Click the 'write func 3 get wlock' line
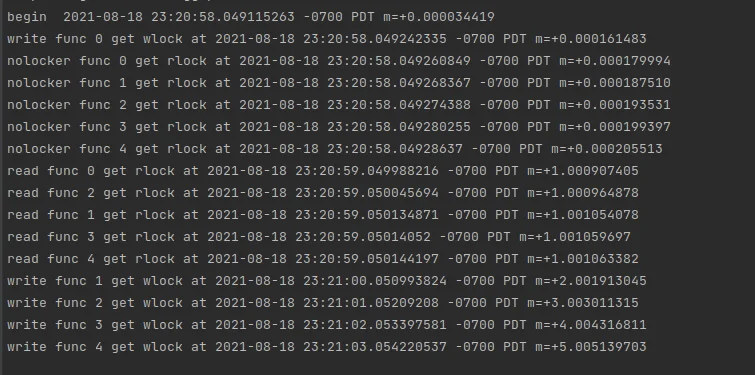The image size is (755, 375). click(x=327, y=325)
